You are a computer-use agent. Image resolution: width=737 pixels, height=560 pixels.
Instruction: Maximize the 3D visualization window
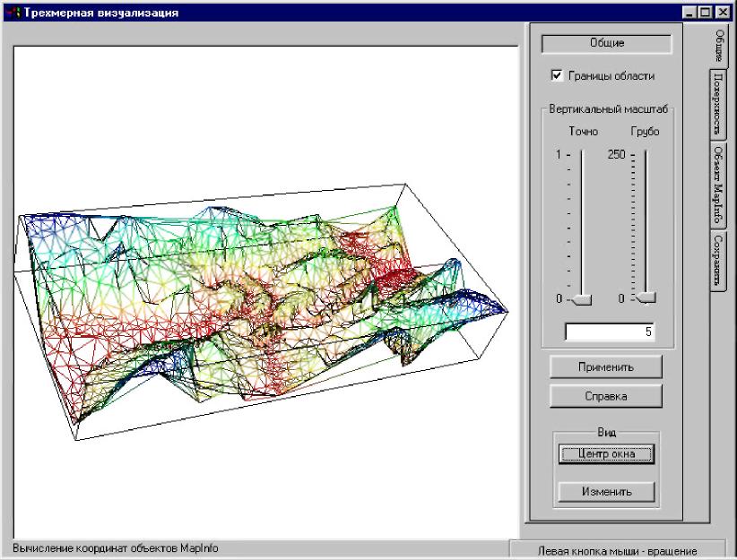click(x=704, y=13)
